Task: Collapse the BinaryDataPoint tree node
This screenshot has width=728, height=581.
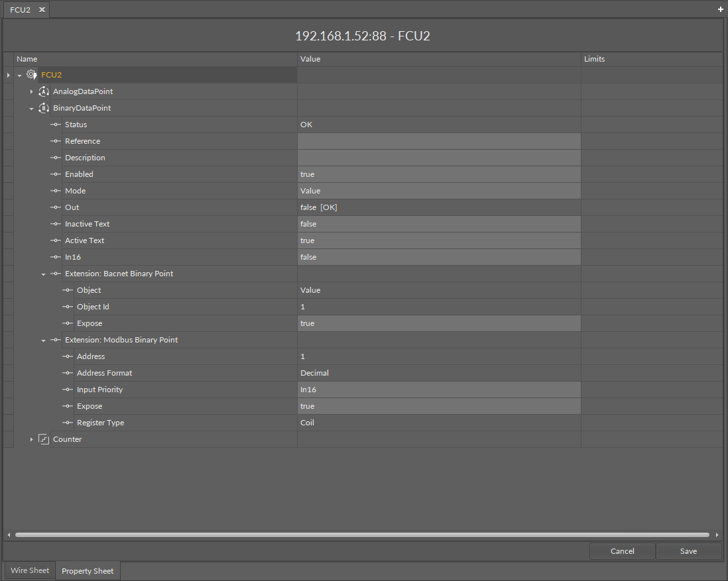Action: [31, 108]
